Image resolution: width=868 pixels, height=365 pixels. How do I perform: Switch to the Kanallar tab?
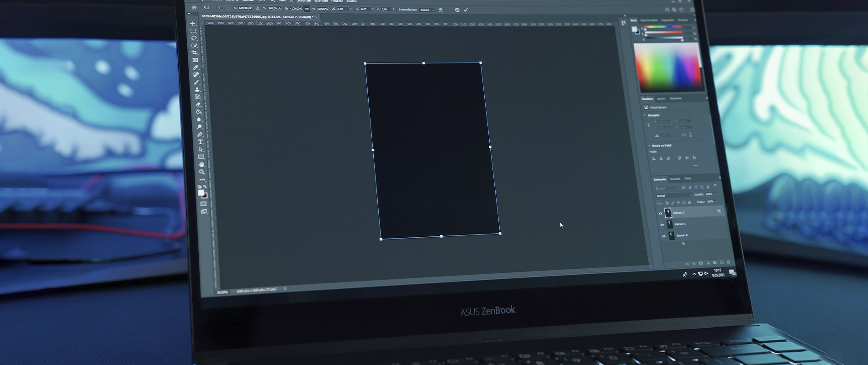click(675, 179)
